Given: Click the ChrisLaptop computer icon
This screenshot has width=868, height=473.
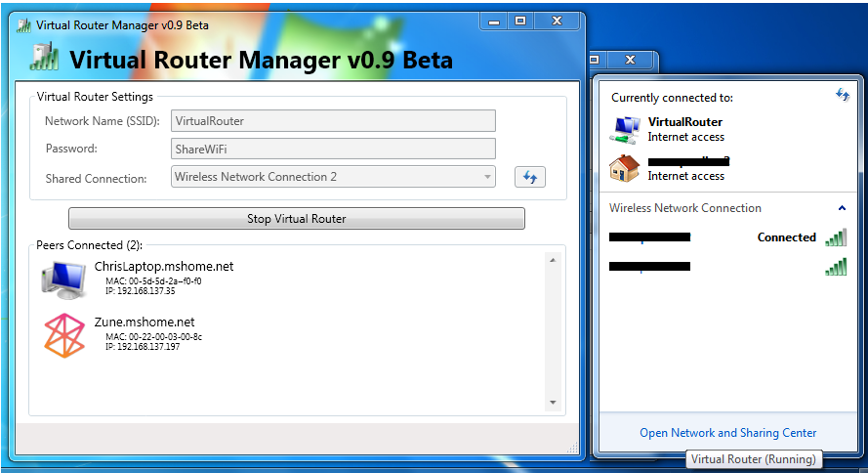Looking at the screenshot, I should (x=64, y=279).
